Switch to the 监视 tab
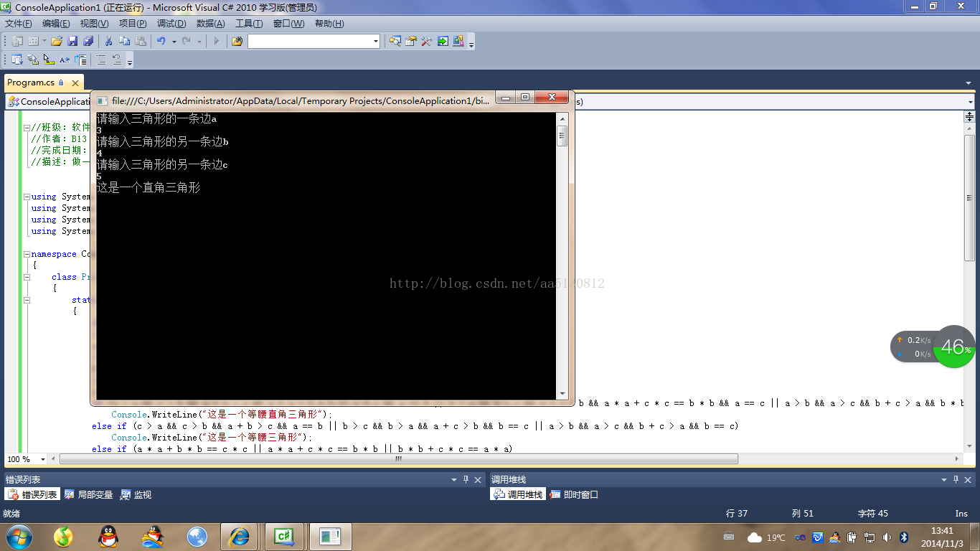Viewport: 980px width, 551px height. point(136,494)
